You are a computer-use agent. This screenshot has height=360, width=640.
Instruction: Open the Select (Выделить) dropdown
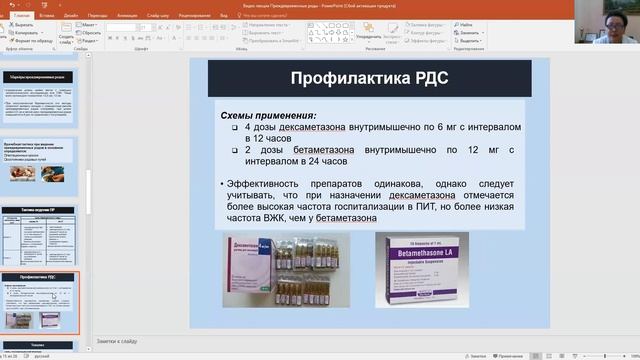(468, 40)
